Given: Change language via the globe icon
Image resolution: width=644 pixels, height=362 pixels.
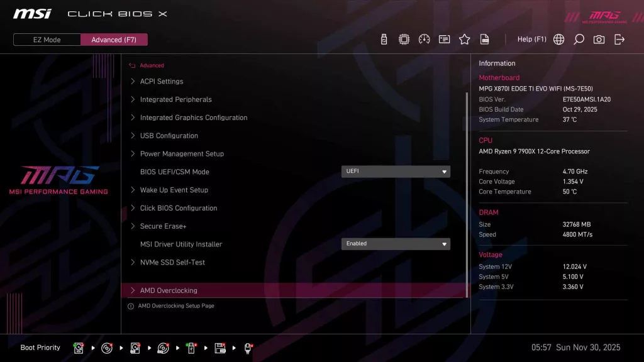Looking at the screenshot, I should 558,39.
